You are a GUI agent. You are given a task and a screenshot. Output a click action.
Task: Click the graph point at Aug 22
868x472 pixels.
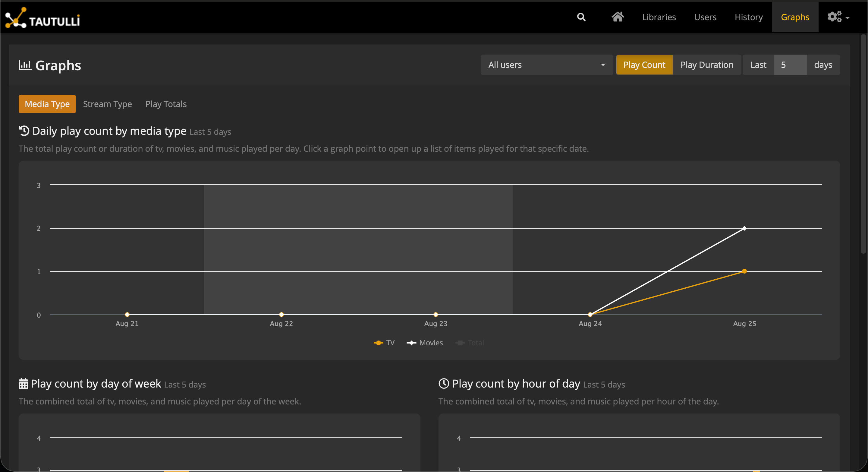(x=281, y=315)
